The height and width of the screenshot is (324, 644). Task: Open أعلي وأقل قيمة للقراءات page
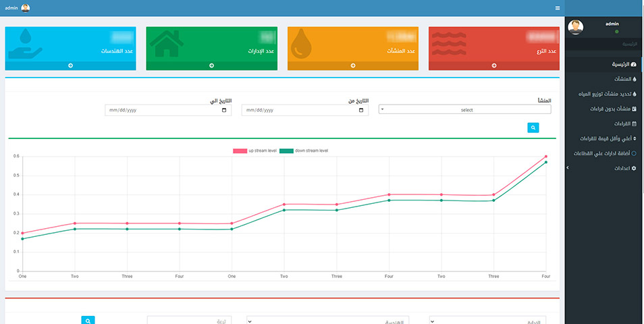pyautogui.click(x=608, y=138)
